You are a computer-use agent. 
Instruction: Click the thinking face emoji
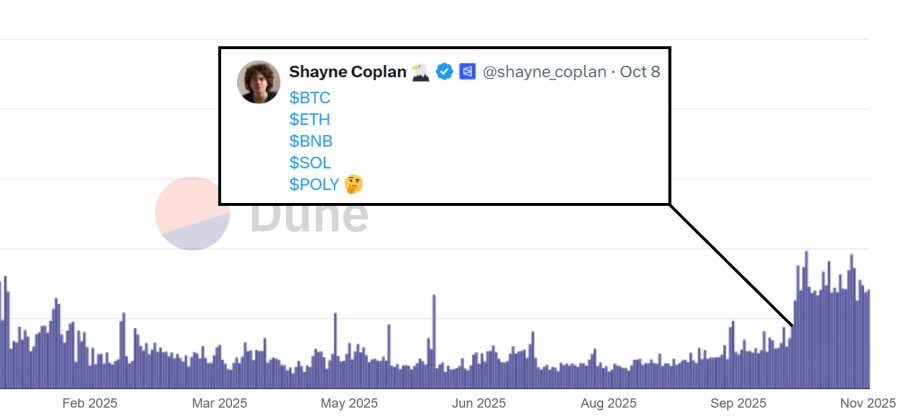[353, 185]
